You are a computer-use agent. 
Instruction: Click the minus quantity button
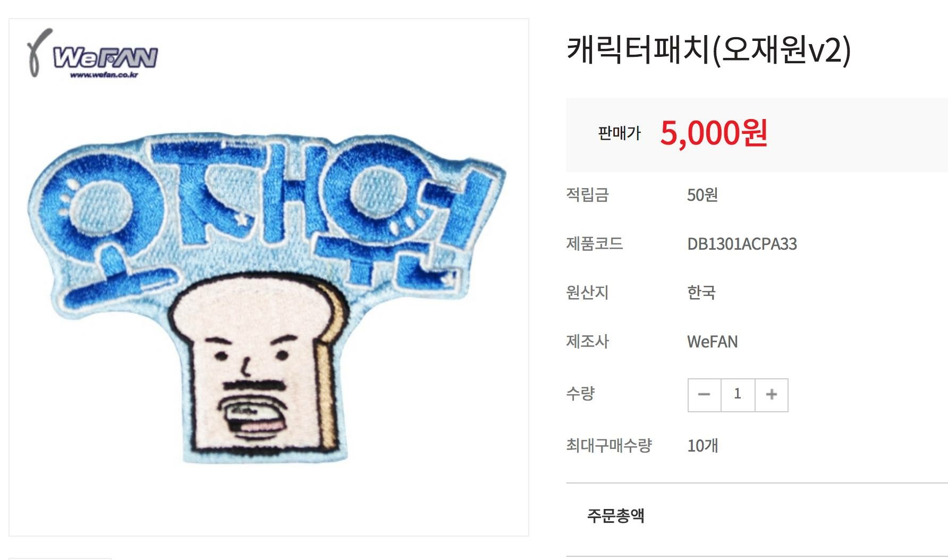[704, 395]
